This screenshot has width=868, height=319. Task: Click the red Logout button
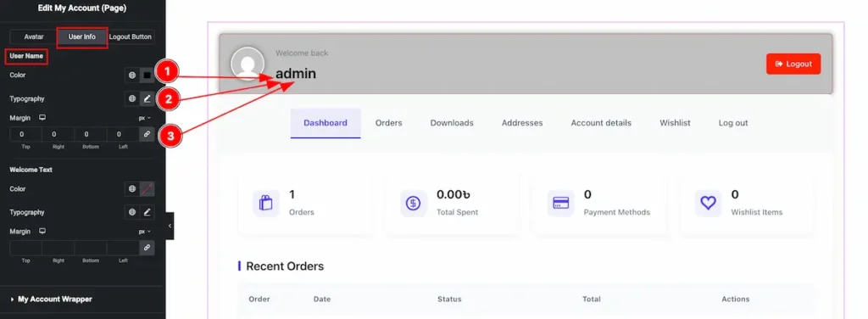tap(793, 64)
